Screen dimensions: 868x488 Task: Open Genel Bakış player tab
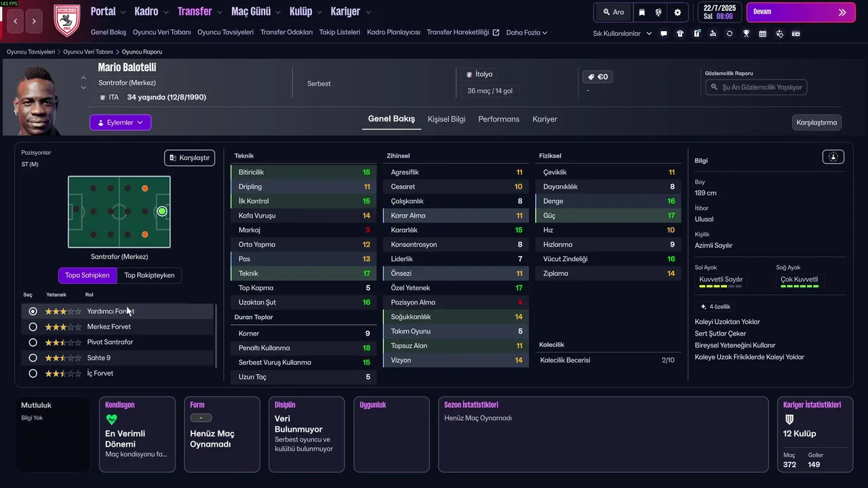(x=391, y=119)
